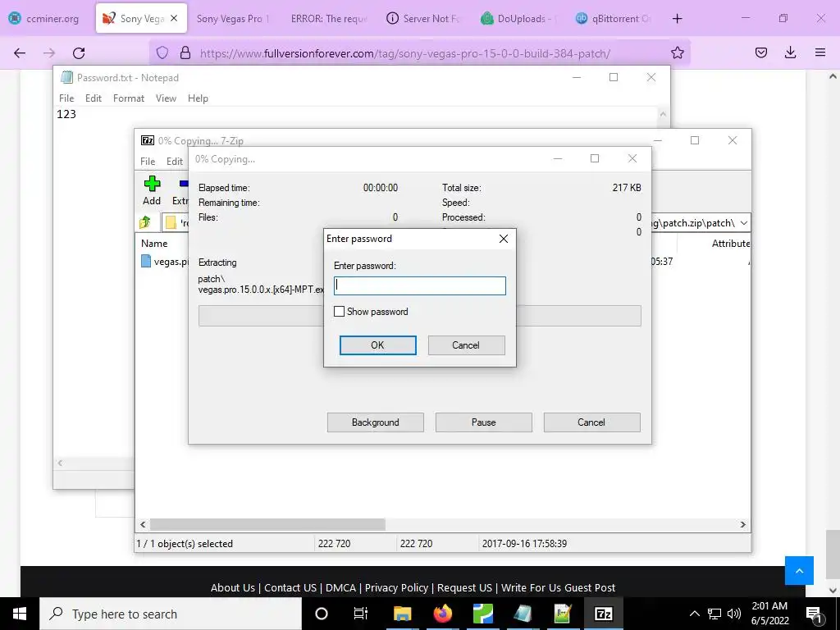
Task: Open browser downloads panel
Action: tap(790, 52)
